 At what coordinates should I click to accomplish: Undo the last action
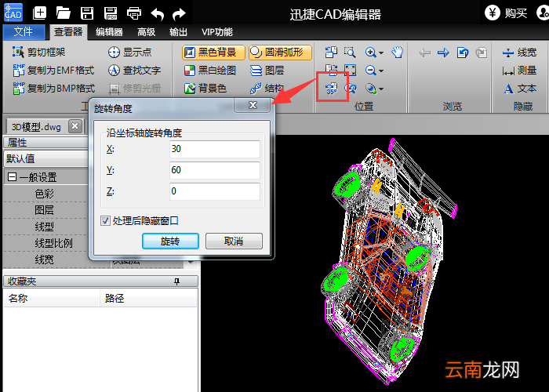coord(157,14)
